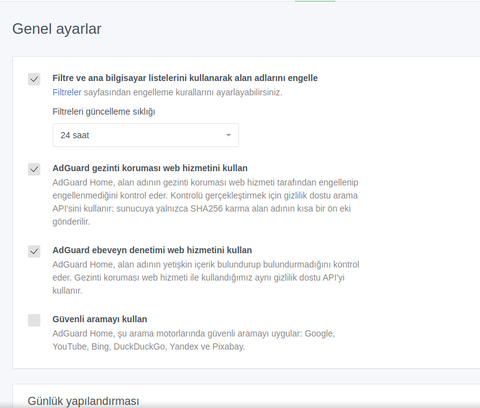
Task: Click the 'AdGuard ebeveyn denetimi web hizmetini kullan' label
Action: (152, 250)
